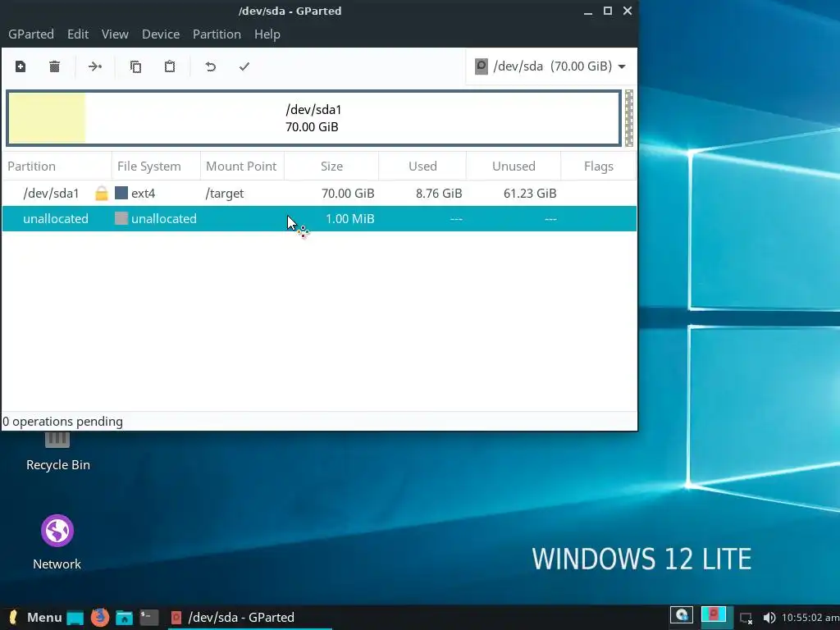Select the /dev/sda1 partition row

coord(319,194)
